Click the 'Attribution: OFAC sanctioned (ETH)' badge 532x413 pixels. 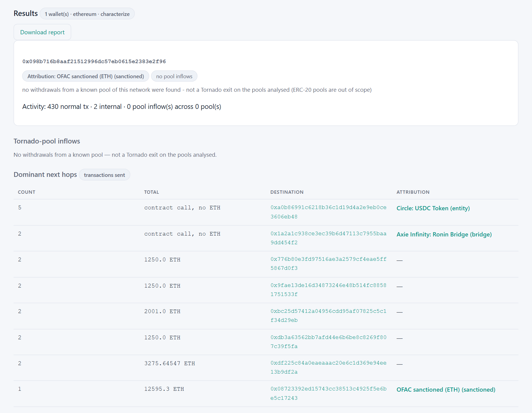point(86,76)
